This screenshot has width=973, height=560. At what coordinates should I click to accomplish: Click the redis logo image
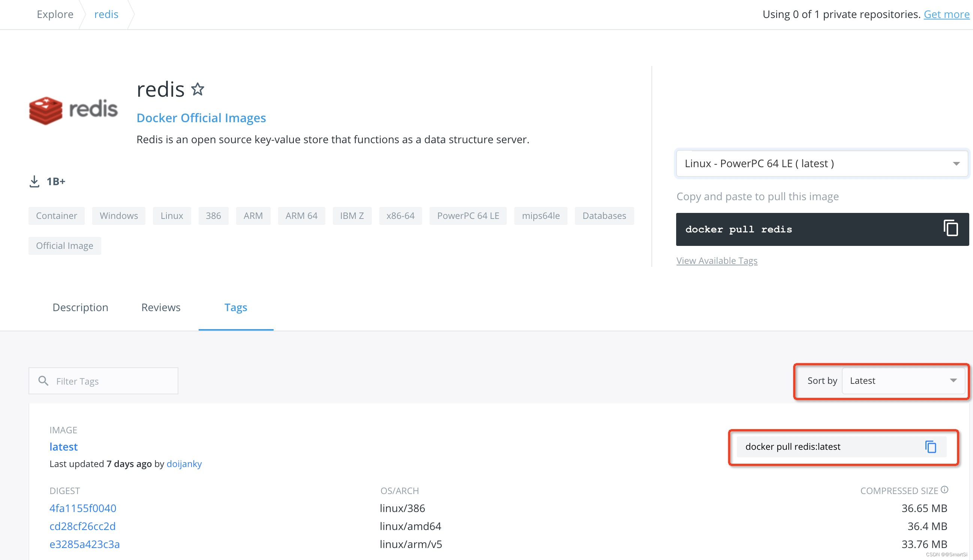click(x=73, y=109)
